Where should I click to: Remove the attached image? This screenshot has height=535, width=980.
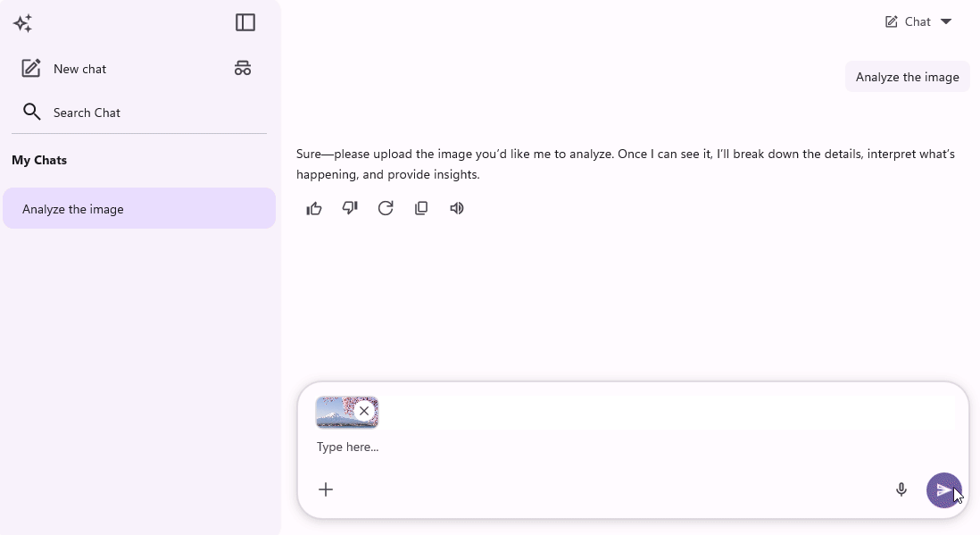click(x=364, y=411)
